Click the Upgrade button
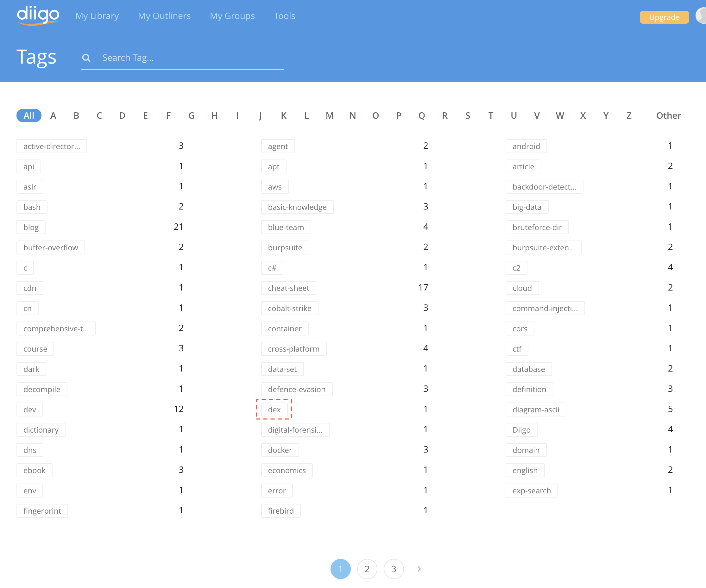 664,17
